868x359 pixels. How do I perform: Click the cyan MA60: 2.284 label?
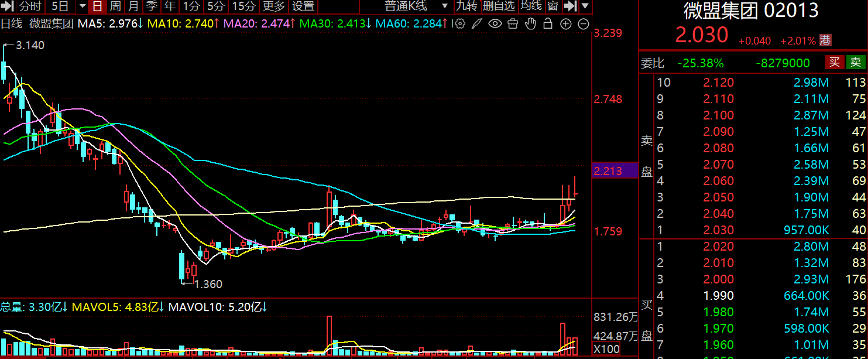412,24
